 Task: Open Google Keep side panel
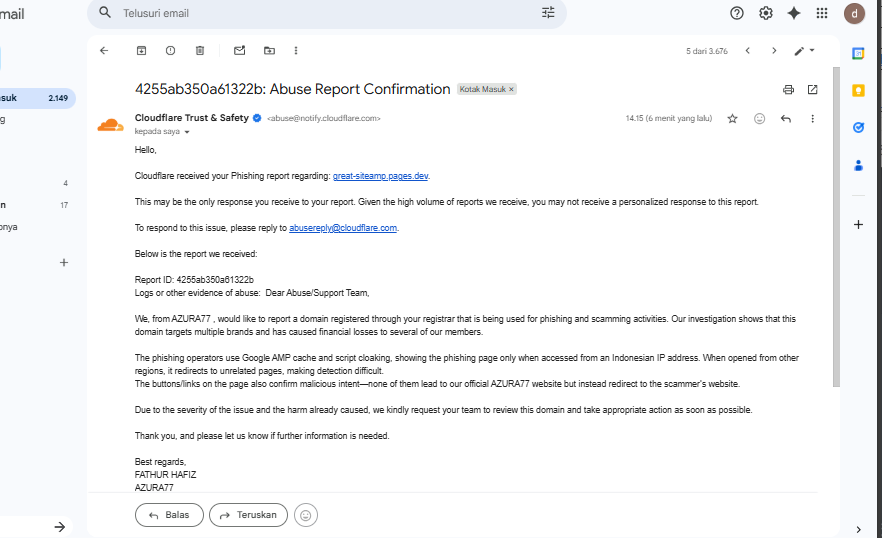[858, 91]
